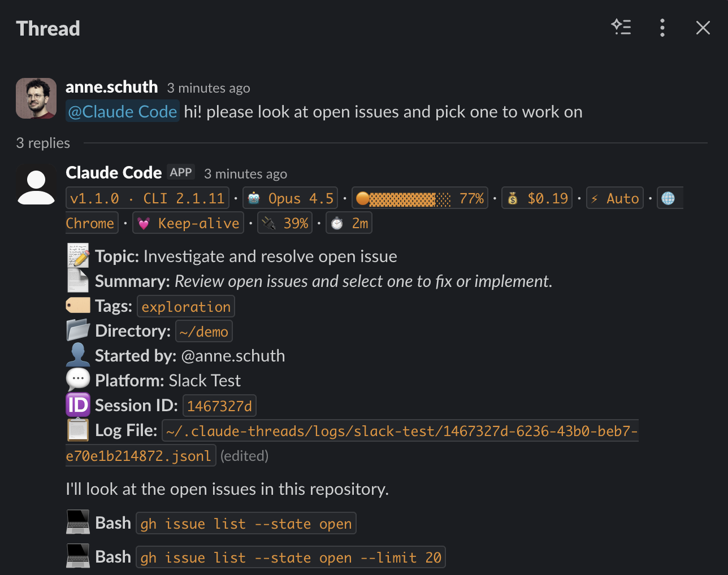Click the Keep-alive label

pyautogui.click(x=199, y=223)
